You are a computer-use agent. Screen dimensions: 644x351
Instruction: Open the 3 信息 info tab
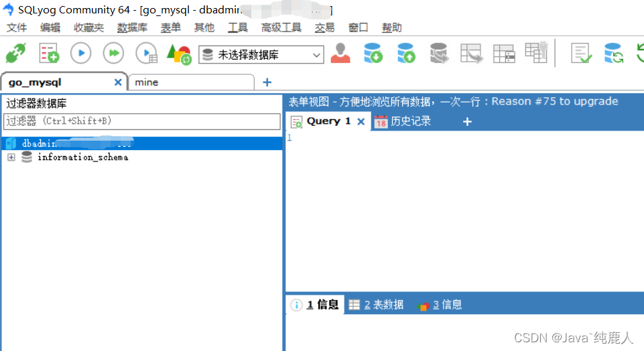[440, 305]
